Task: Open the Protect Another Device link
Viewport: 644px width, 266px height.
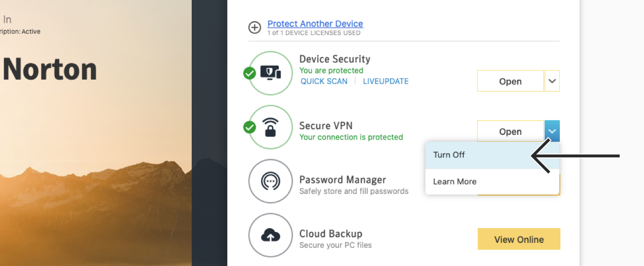Action: [315, 24]
